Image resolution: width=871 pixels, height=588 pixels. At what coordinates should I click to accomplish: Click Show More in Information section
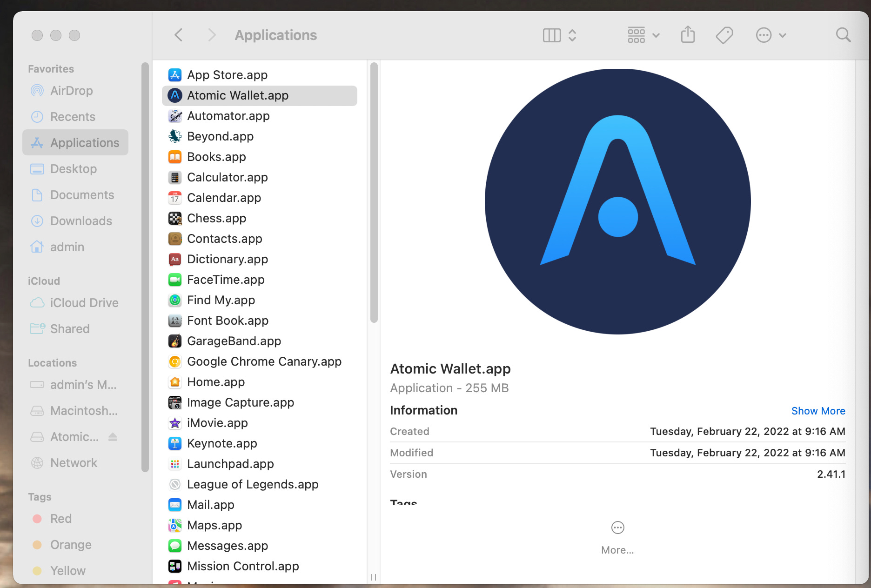[818, 411]
